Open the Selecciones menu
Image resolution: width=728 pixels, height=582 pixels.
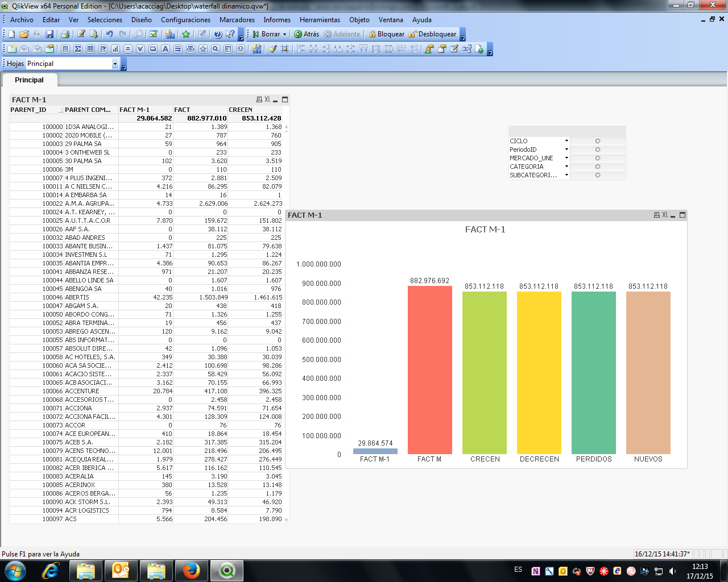pos(105,19)
